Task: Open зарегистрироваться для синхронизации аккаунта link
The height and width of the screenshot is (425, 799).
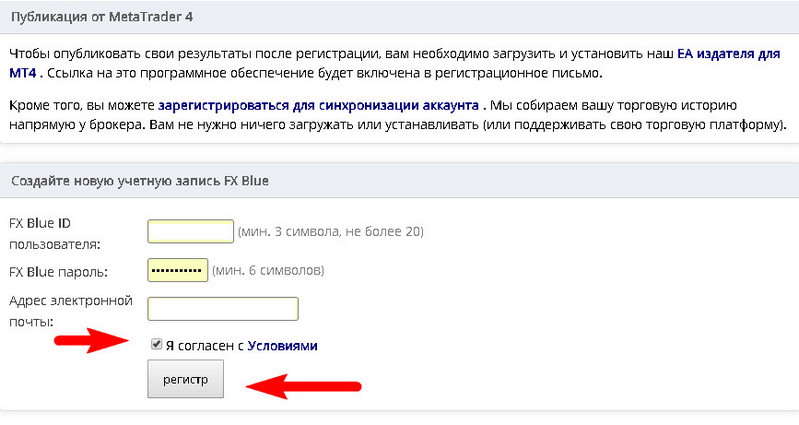Action: point(318,105)
